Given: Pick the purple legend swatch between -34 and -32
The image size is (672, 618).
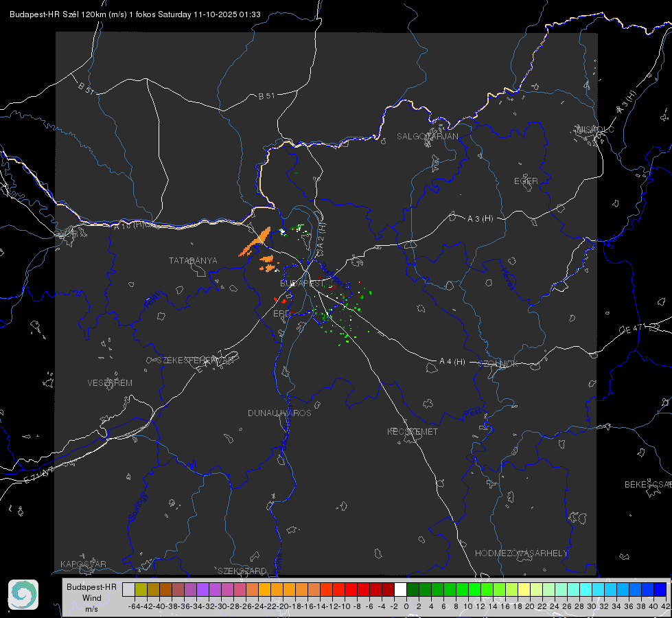Looking at the screenshot, I should [x=202, y=589].
